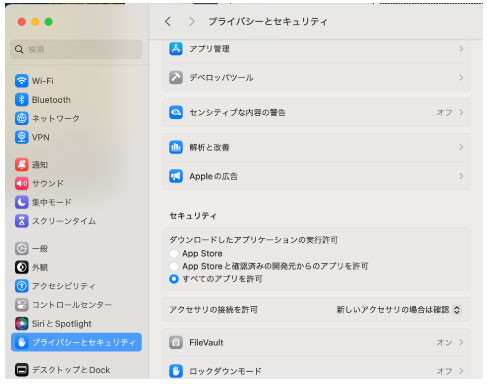Click オフ status on センシティブな内容の警告

[x=444, y=112]
